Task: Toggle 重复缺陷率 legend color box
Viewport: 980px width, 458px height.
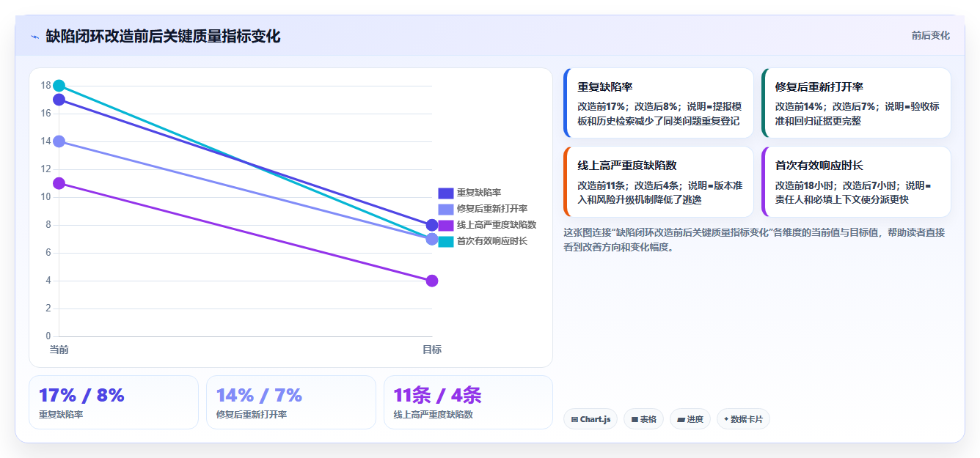Action: pos(446,193)
